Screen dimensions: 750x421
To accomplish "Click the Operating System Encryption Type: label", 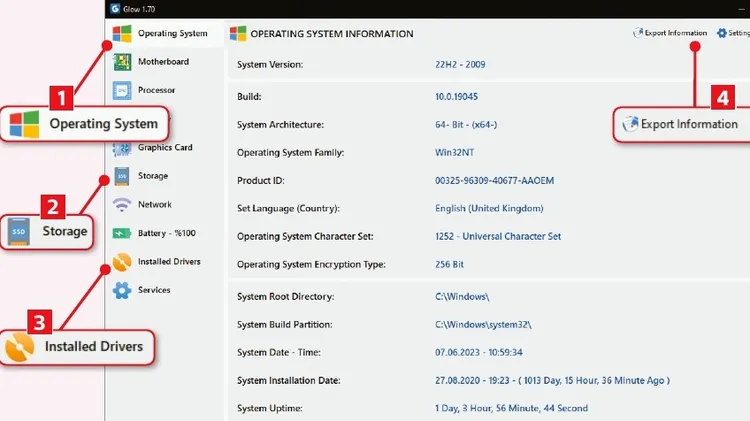I will 311,264.
